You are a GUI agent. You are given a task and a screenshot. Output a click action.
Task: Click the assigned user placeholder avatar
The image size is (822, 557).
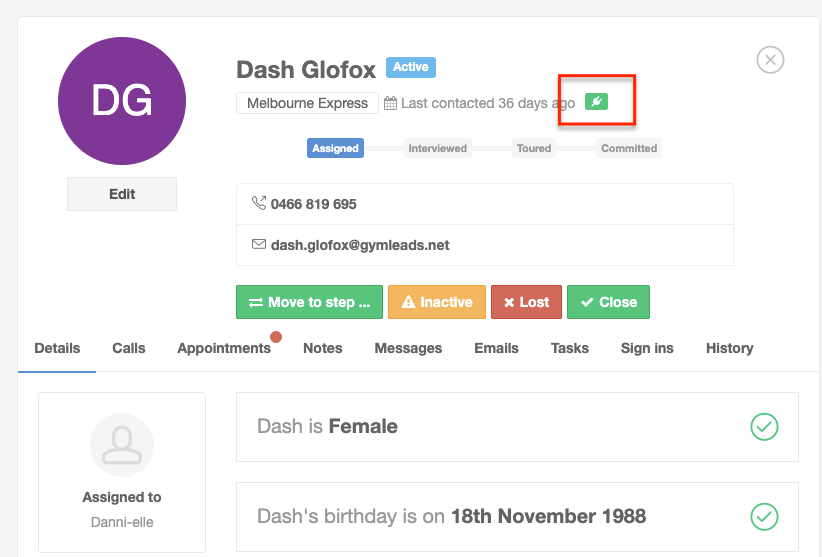tap(122, 445)
